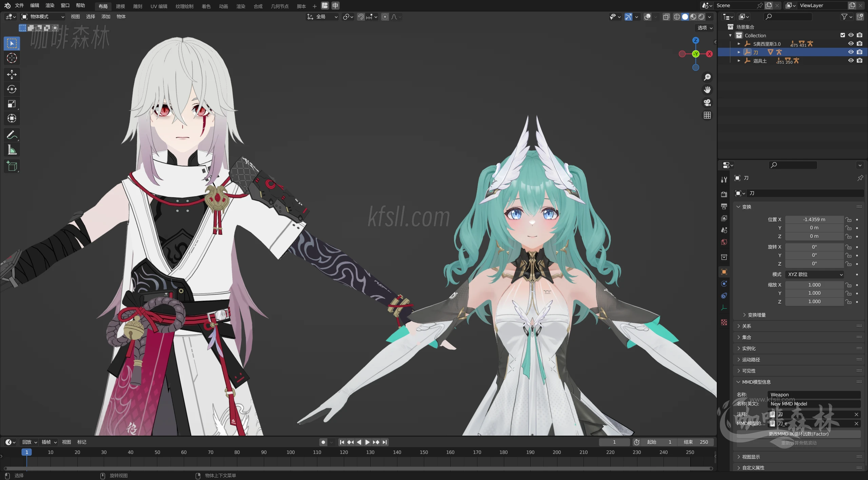Select the Measure ruler tool

click(x=12, y=149)
